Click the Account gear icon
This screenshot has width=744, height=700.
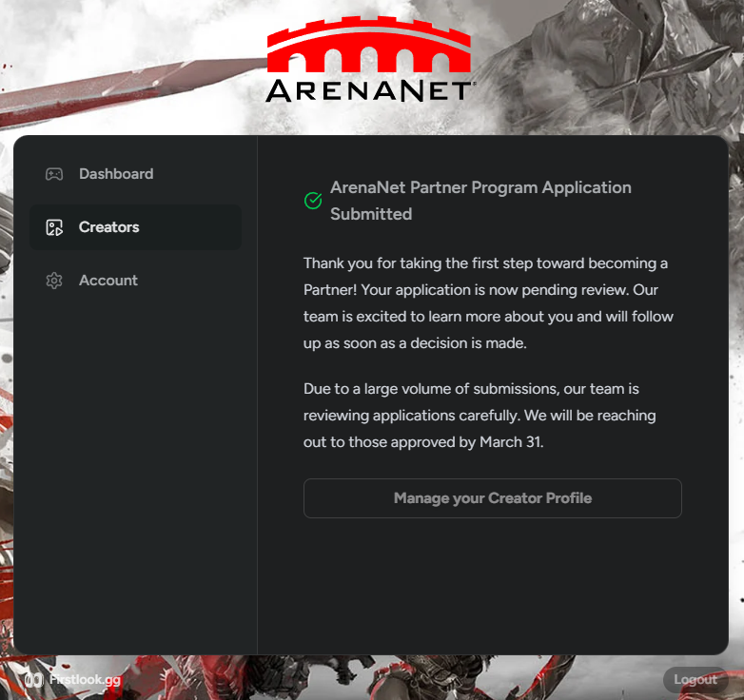tap(54, 281)
